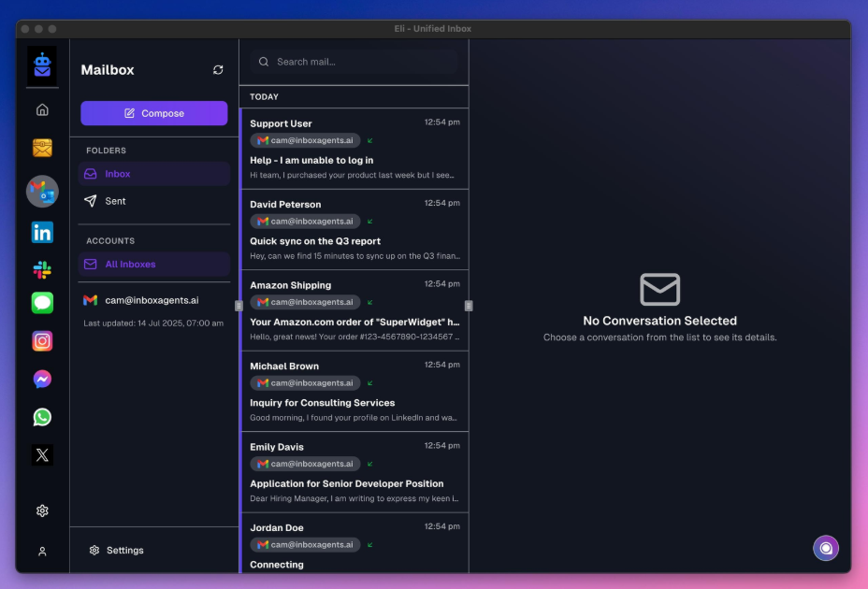This screenshot has height=589, width=868.
Task: Click account tag on Support User email
Action: coord(305,140)
